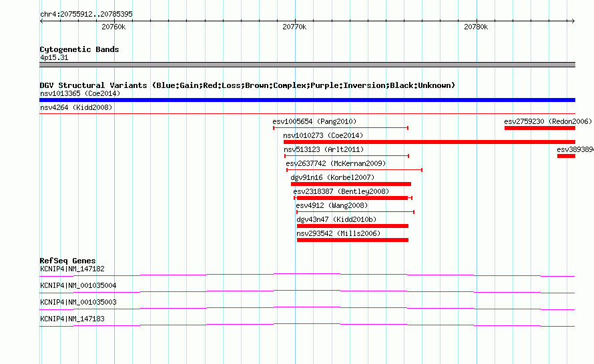Click the KCNIP4|NM_147183 label
Viewport: 594px width, 364px height.
(72, 319)
